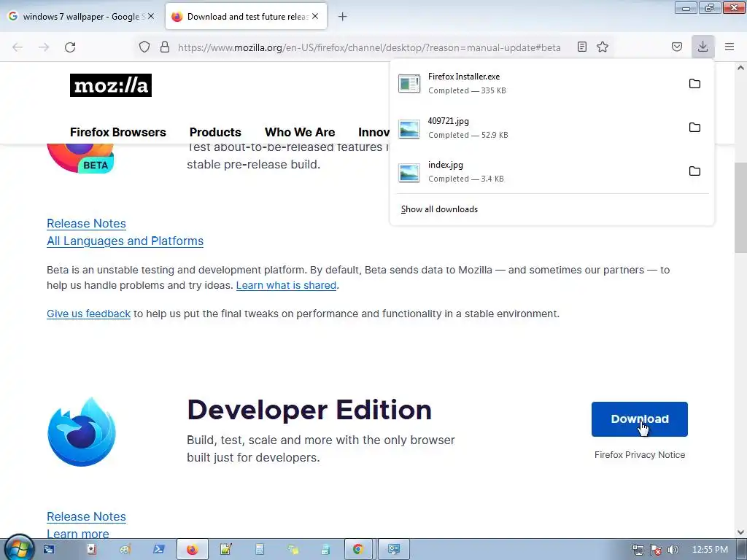The height and width of the screenshot is (560, 747).
Task: Click the Developer Edition logo
Action: pyautogui.click(x=82, y=432)
